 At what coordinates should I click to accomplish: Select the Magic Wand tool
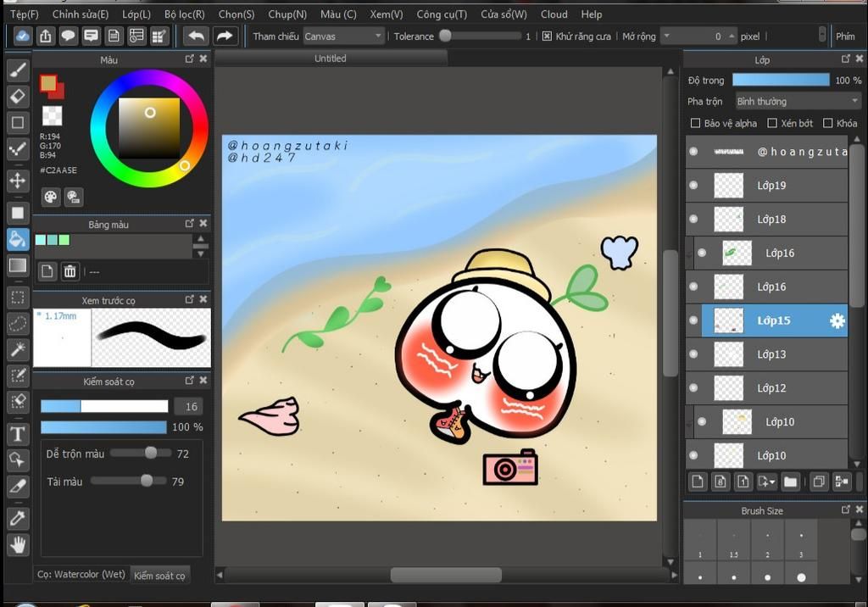coord(18,349)
